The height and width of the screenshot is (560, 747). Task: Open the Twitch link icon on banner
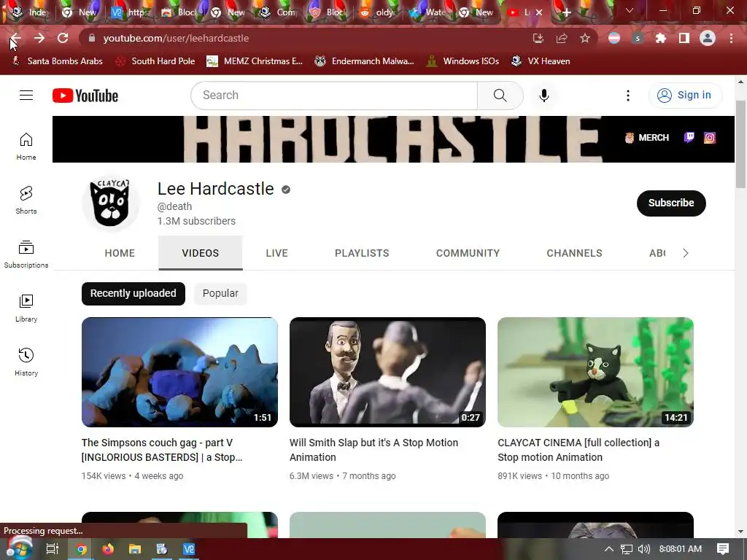click(x=689, y=138)
